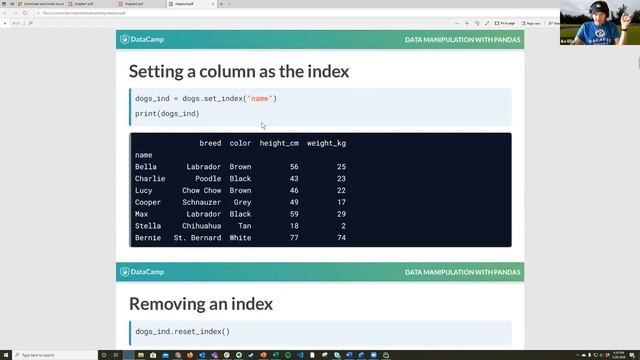Open the PDF search magnifier icon
Screen dimensions: 640x360
(x=30, y=23)
